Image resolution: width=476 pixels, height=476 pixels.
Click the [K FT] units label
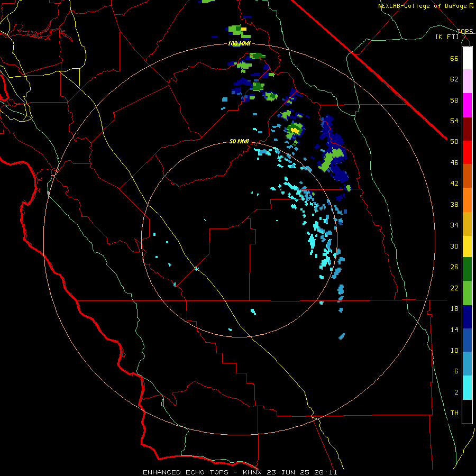point(447,36)
